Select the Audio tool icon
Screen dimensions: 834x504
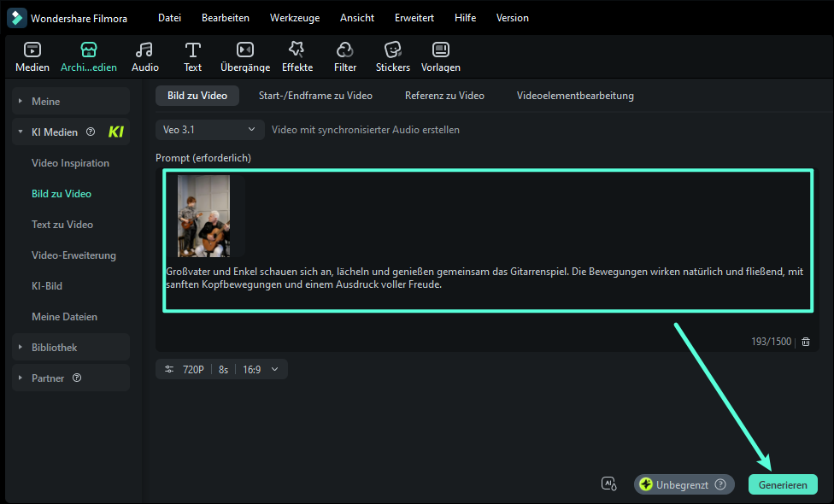pyautogui.click(x=144, y=50)
